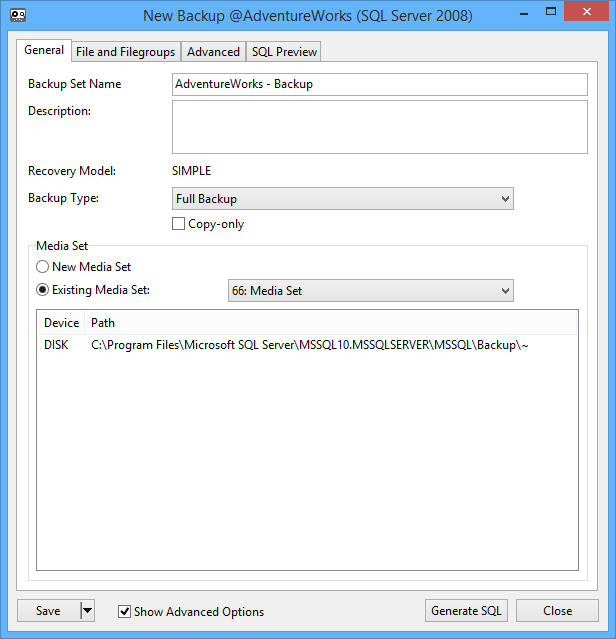616x639 pixels.
Task: Click the Save button
Action: pos(48,611)
